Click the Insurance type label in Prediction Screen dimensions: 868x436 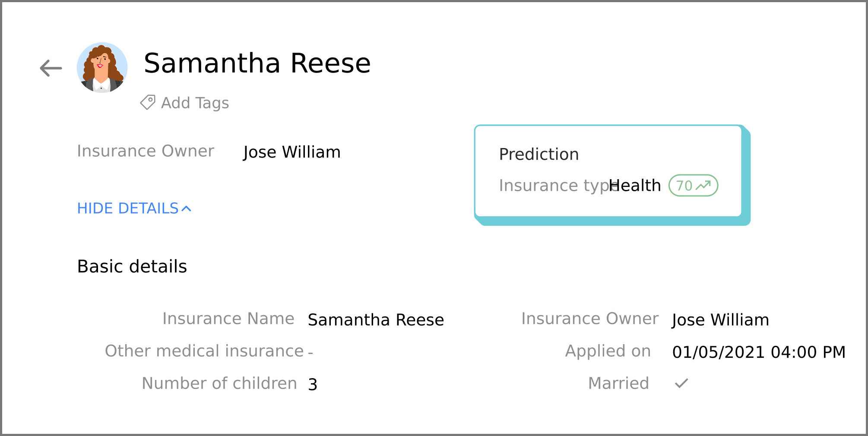point(559,186)
